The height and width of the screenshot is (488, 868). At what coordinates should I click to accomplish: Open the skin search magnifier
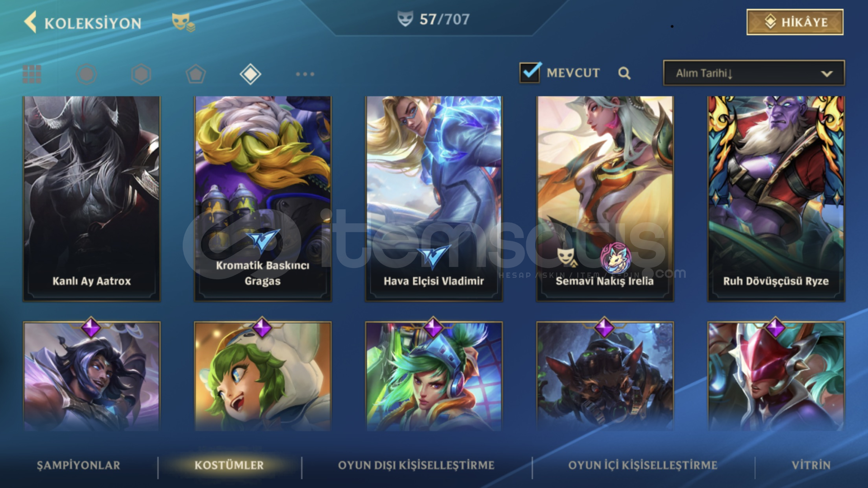click(624, 73)
